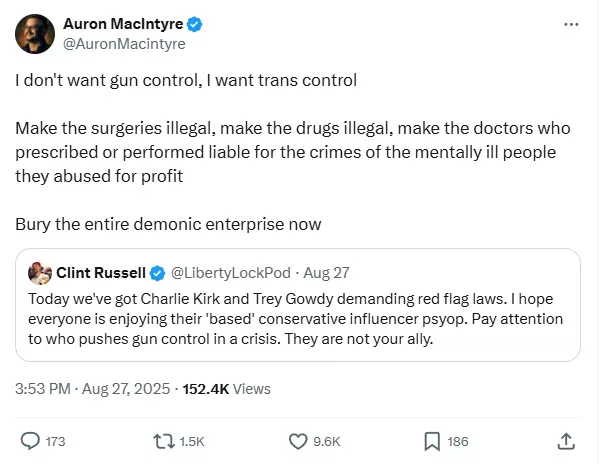This screenshot has height=464, width=606.
Task: Click the quoted tweet's Aug 27 date
Action: click(326, 273)
